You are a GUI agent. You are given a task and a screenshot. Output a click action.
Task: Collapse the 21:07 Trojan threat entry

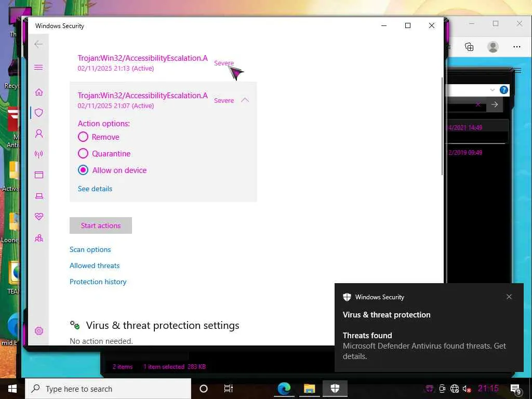(x=245, y=100)
